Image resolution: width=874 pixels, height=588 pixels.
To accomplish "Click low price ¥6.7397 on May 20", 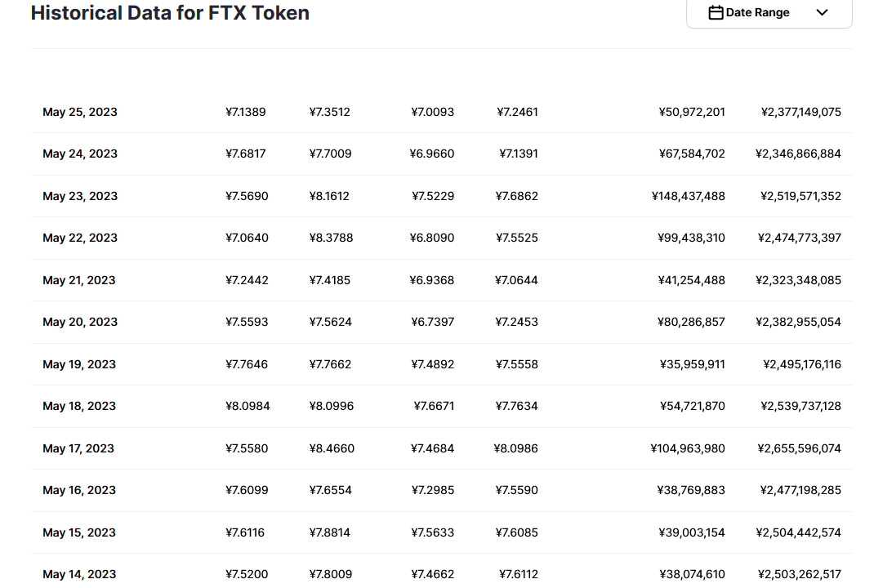I will point(433,322).
